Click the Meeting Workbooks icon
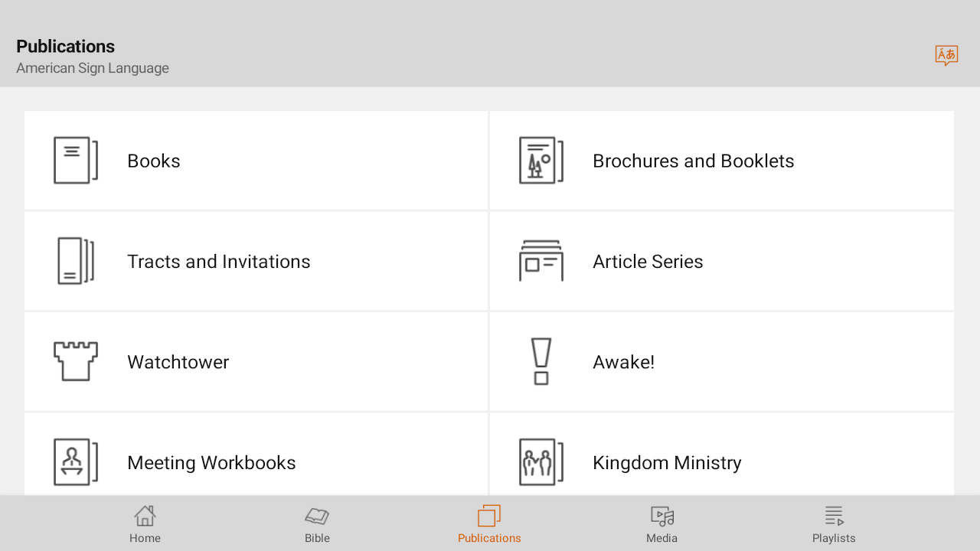This screenshot has width=980, height=551. tap(75, 462)
